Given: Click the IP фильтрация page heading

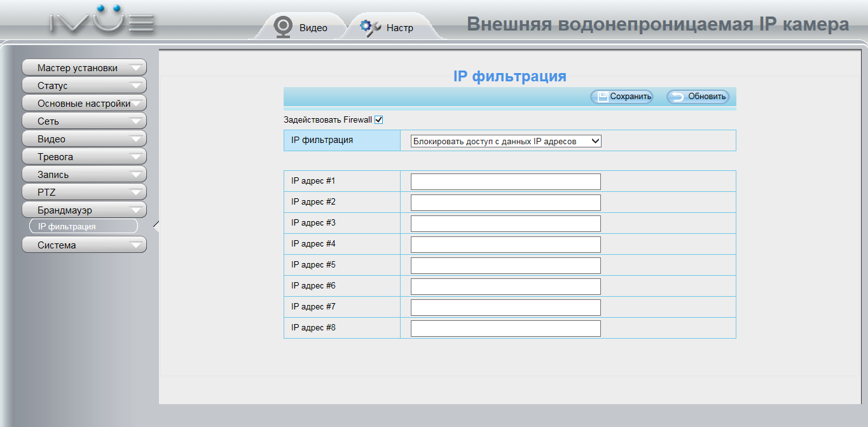Looking at the screenshot, I should [509, 76].
